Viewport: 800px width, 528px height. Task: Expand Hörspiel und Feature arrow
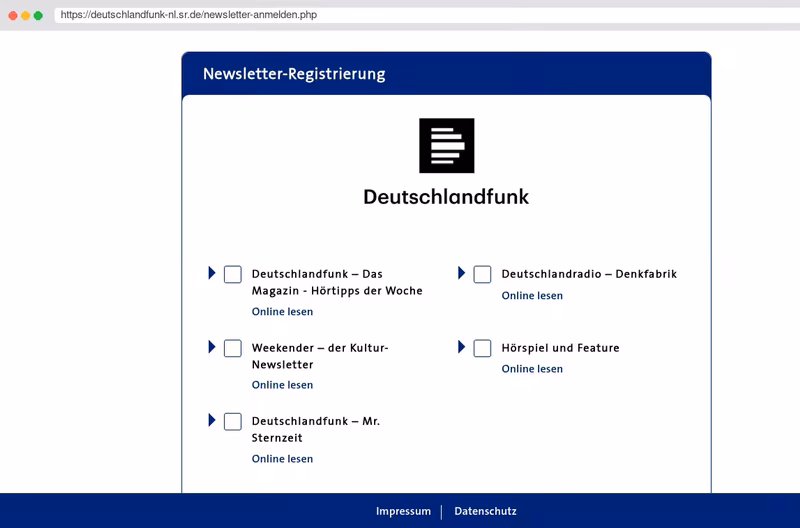(x=461, y=347)
